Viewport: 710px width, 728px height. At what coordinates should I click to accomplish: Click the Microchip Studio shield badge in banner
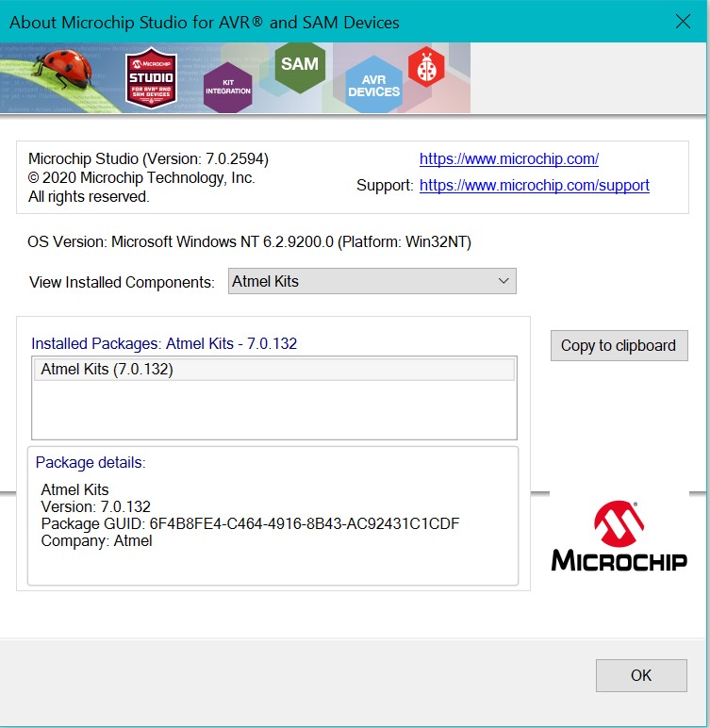(151, 77)
